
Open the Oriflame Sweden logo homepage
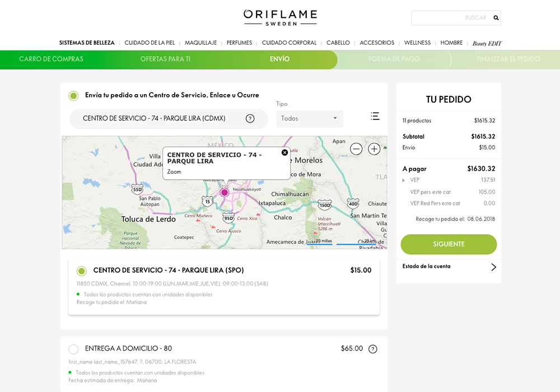click(x=280, y=17)
